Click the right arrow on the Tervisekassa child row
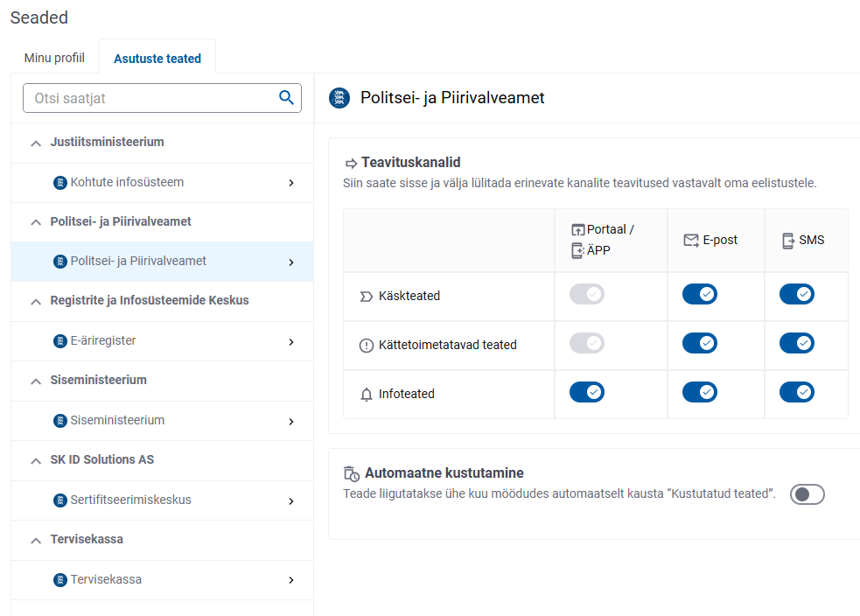 click(x=291, y=580)
